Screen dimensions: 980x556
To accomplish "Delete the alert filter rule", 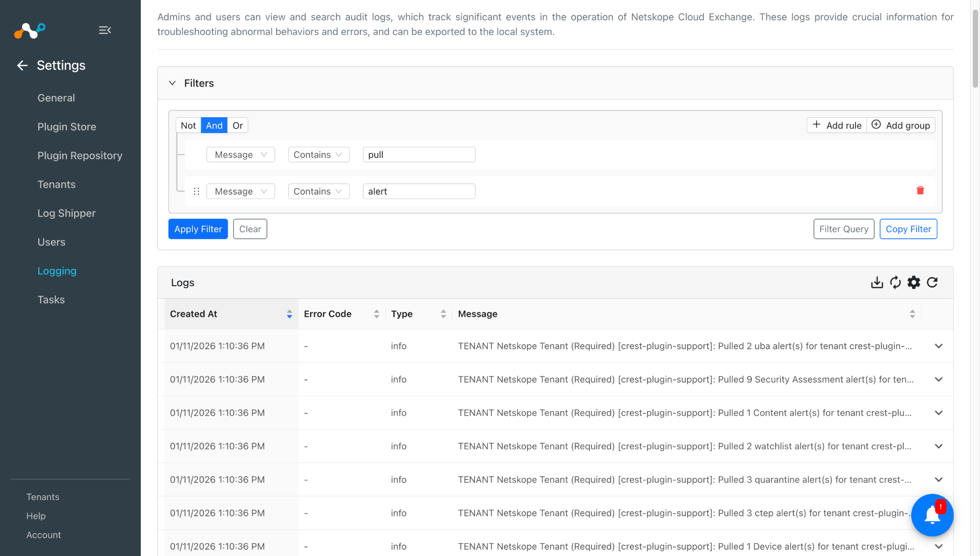I will (920, 191).
